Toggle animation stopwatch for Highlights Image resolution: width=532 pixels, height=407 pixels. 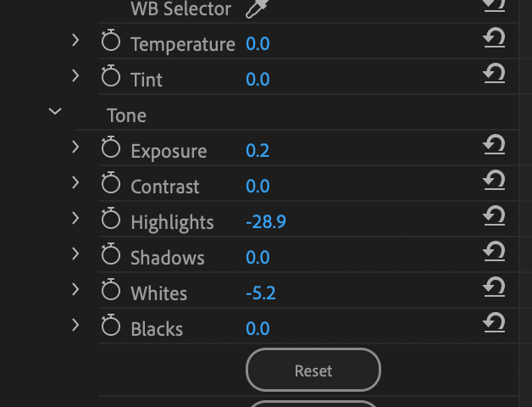pyautogui.click(x=111, y=220)
